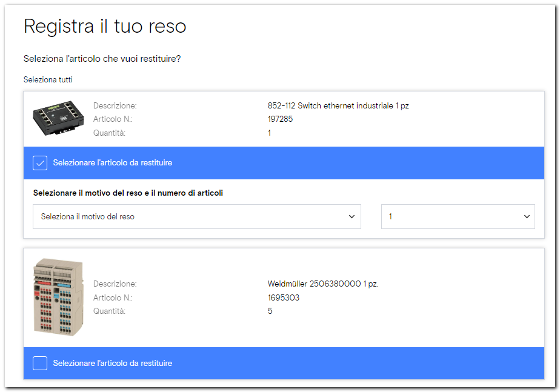The height and width of the screenshot is (392, 560).
Task: Check the checkbox for the Weidmüller item
Action: click(40, 364)
